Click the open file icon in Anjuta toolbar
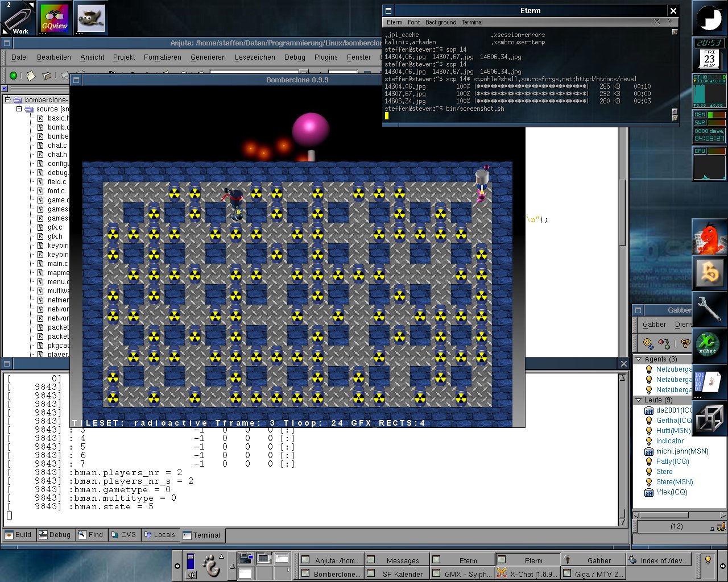This screenshot has width=728, height=582. 47,76
